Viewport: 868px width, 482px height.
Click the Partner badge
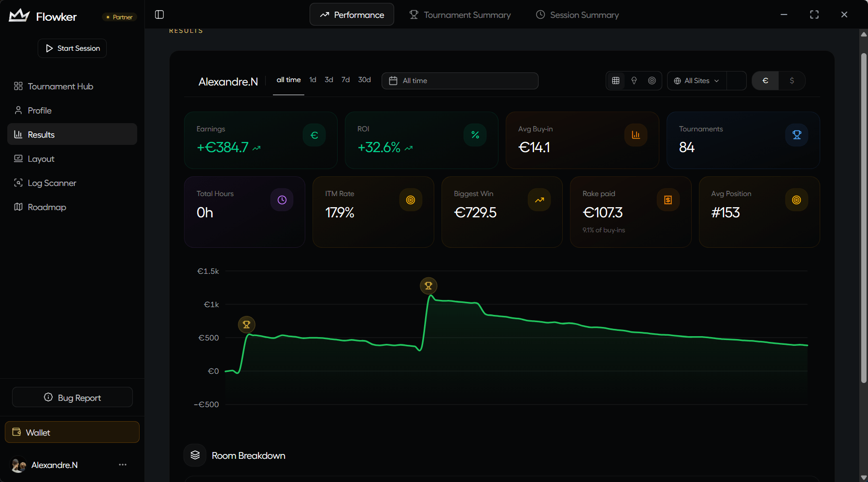(119, 17)
